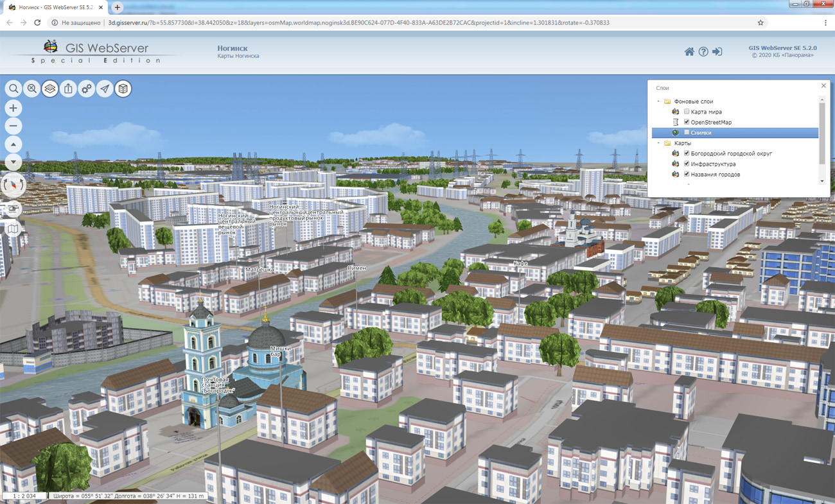Image resolution: width=835 pixels, height=504 pixels.
Task: Enable the Карта мира layer checkbox
Action: pos(687,112)
